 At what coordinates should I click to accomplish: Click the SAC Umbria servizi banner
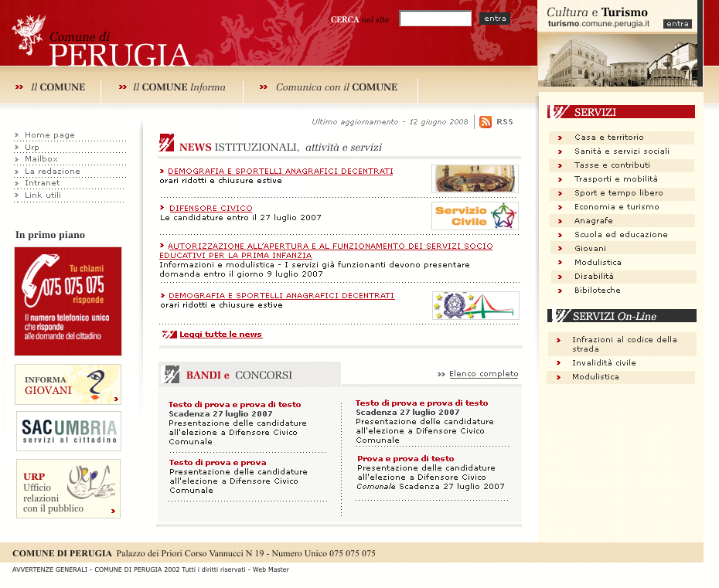[69, 431]
